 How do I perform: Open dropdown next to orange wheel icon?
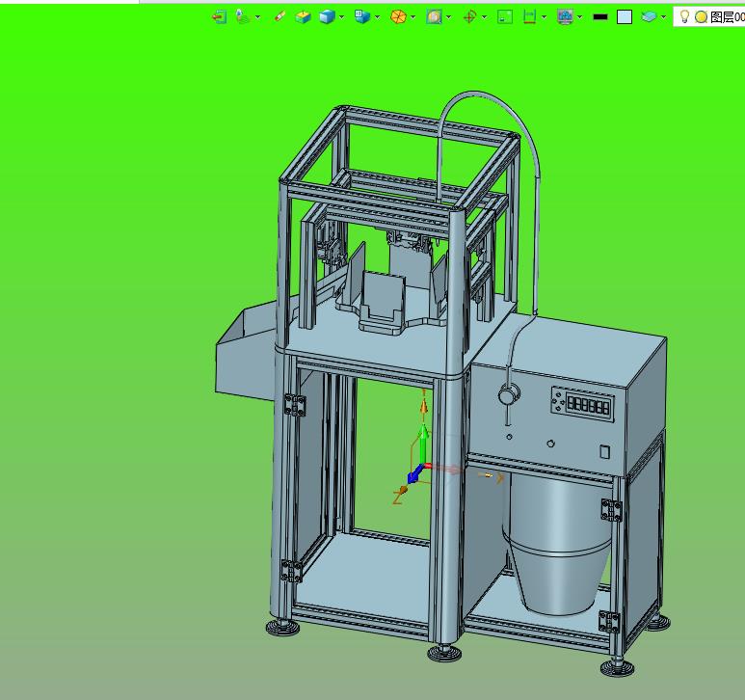[412, 17]
